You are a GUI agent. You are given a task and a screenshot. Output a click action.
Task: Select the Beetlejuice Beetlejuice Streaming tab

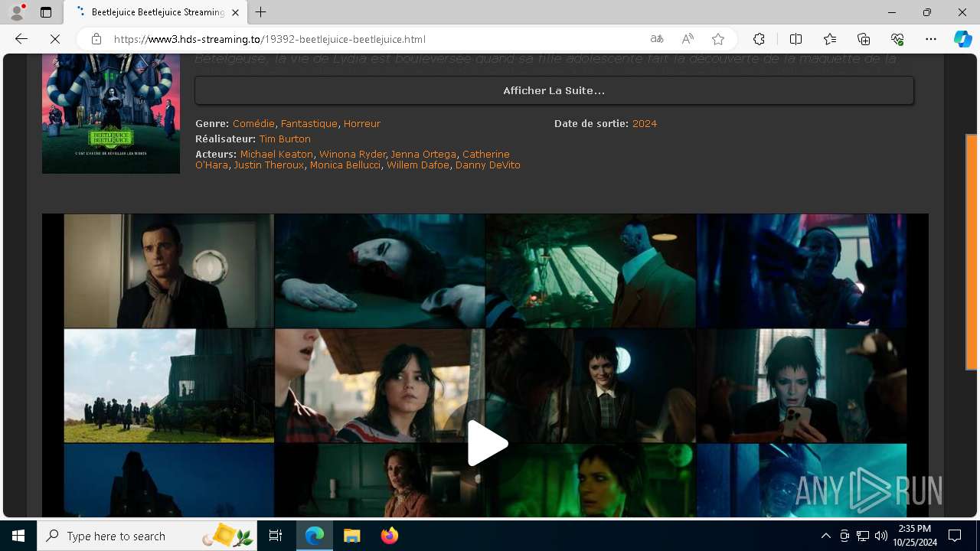155,12
